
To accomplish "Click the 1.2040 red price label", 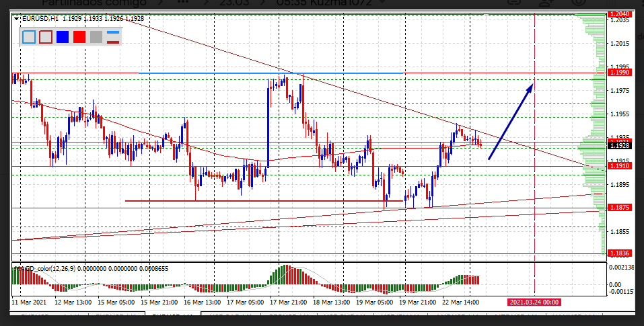I will click(618, 14).
